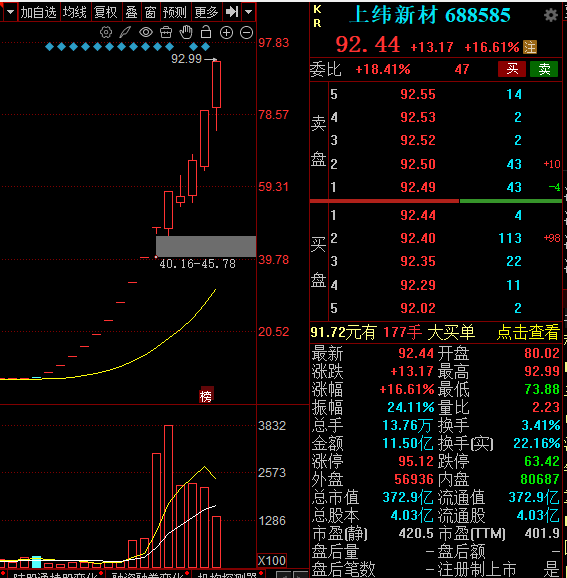567x578 pixels.
Task: Select buy level 1 price 92.44
Action: tap(418, 215)
